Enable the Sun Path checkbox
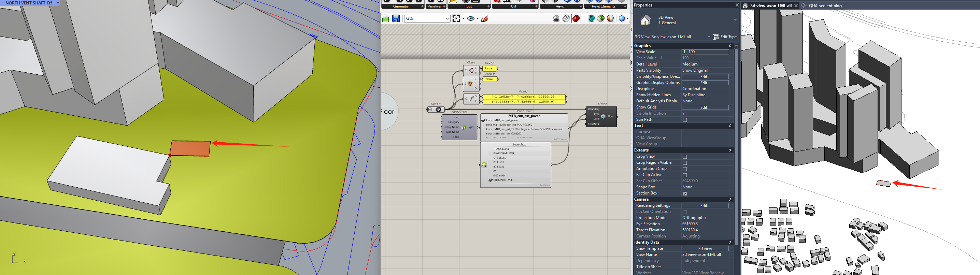This screenshot has height=275, width=980. [x=685, y=120]
